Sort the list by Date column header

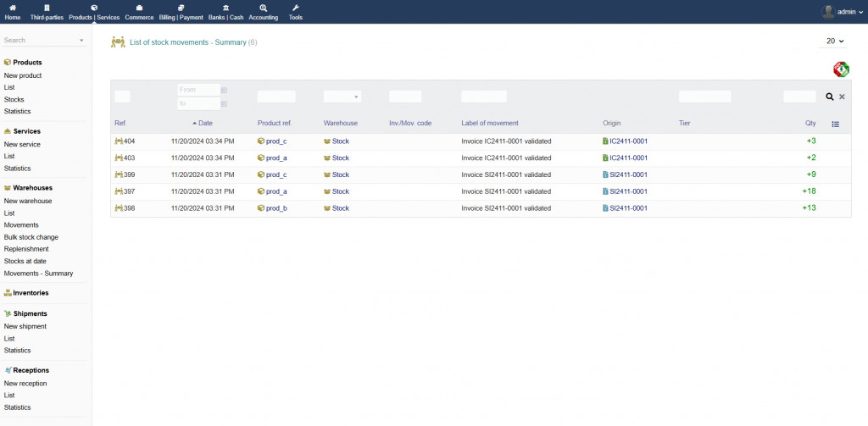(x=205, y=124)
